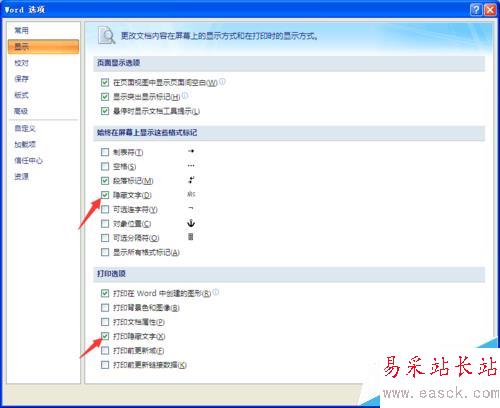Check the 可选连字符 checkbox

[105, 209]
